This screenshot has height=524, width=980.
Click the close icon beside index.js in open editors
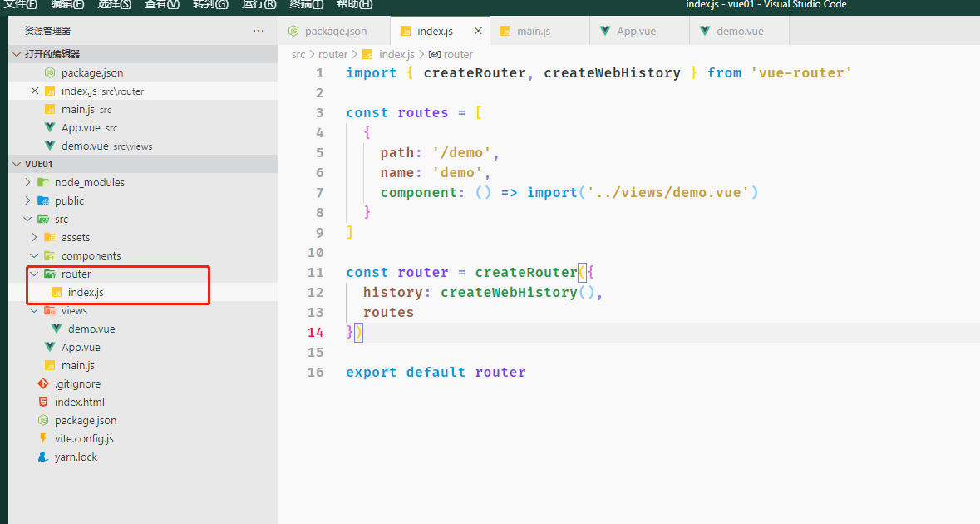pyautogui.click(x=34, y=91)
